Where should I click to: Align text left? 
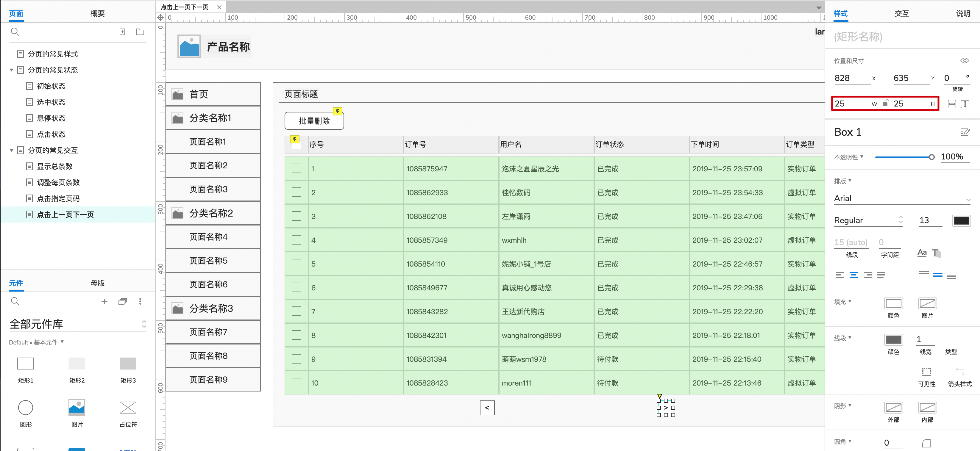[x=840, y=275]
